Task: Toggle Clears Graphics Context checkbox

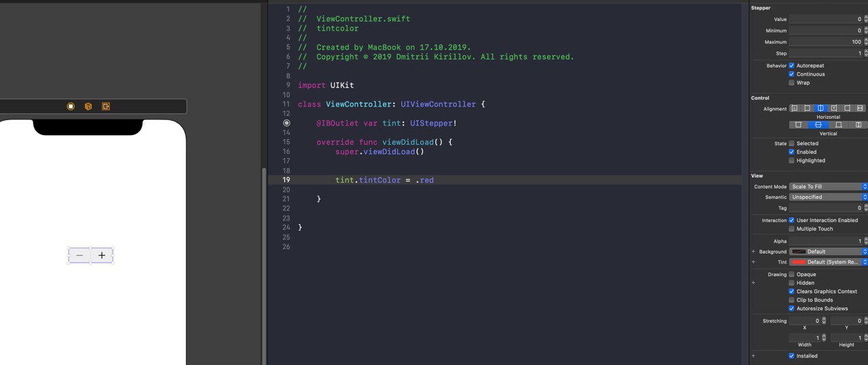Action: pos(791,292)
